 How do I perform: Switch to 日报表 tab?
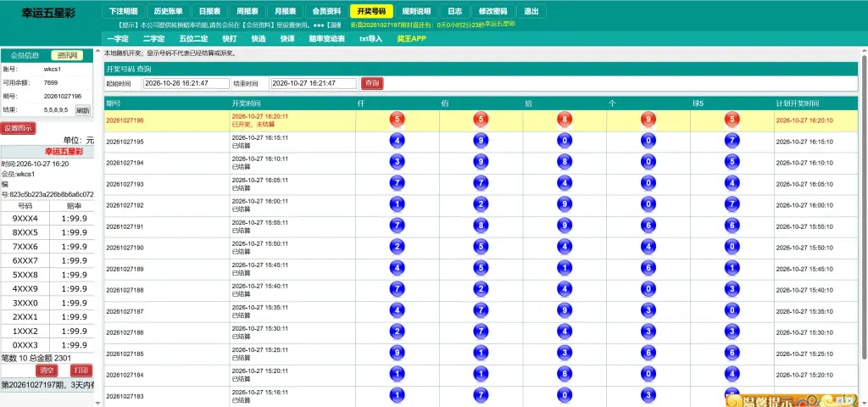210,11
